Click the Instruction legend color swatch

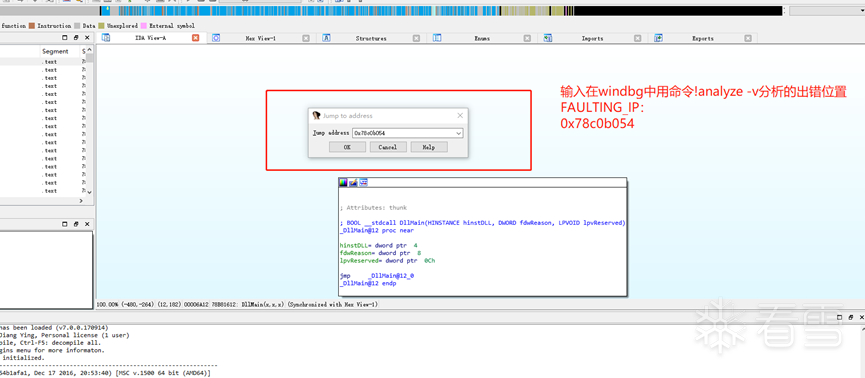(x=32, y=25)
